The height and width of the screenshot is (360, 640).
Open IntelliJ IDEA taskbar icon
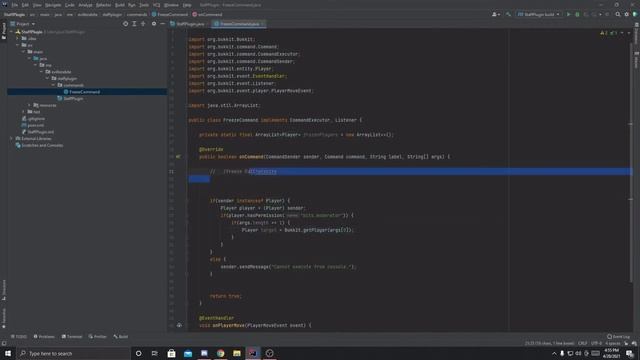point(253,353)
